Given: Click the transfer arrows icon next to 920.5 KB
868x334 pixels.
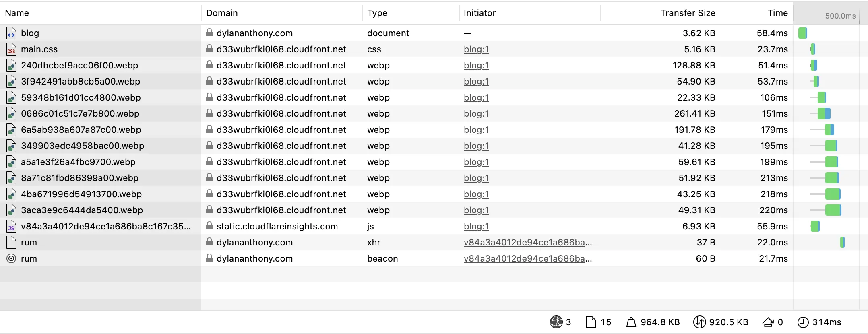Looking at the screenshot, I should point(699,322).
